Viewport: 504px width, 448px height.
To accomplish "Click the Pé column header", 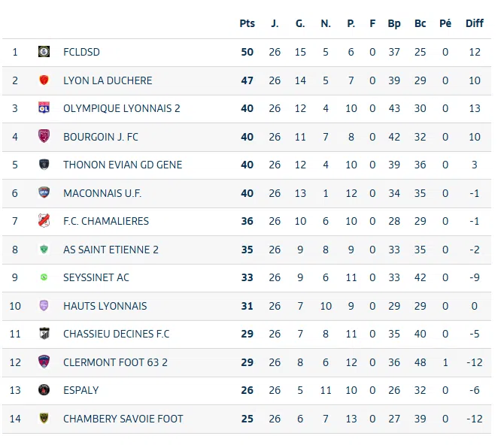I will 445,23.
